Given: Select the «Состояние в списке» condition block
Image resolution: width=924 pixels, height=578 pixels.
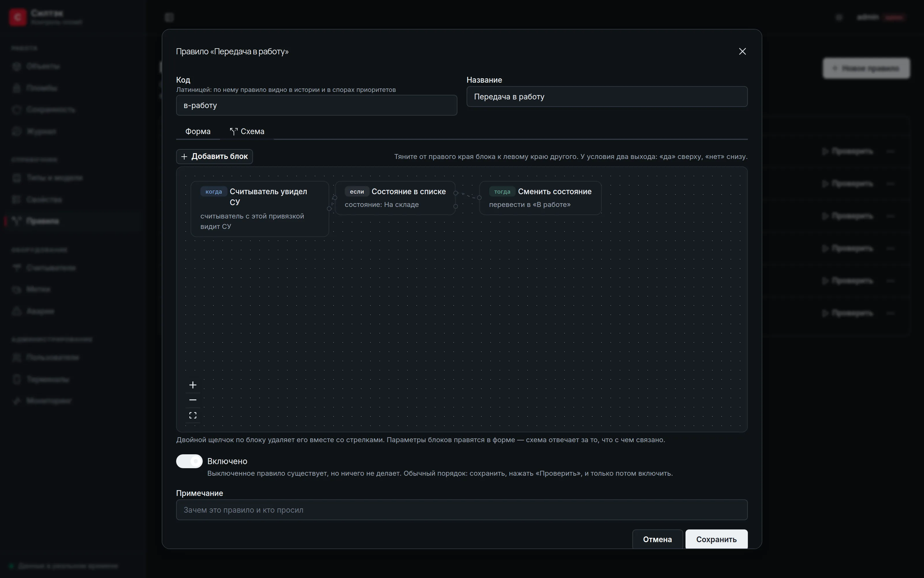Looking at the screenshot, I should (x=395, y=198).
